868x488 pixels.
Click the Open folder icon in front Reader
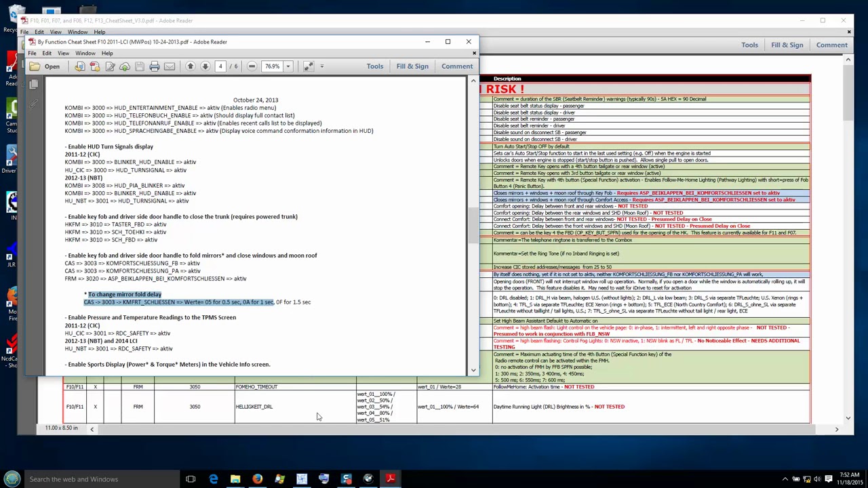(x=35, y=66)
